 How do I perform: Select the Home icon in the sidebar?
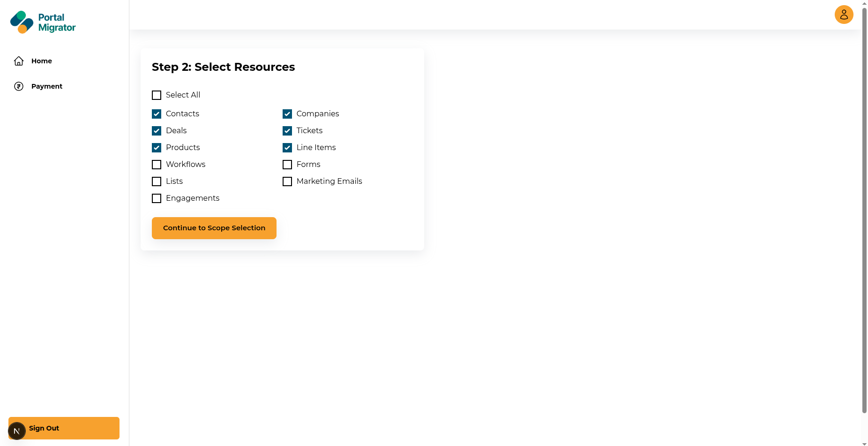click(x=18, y=61)
